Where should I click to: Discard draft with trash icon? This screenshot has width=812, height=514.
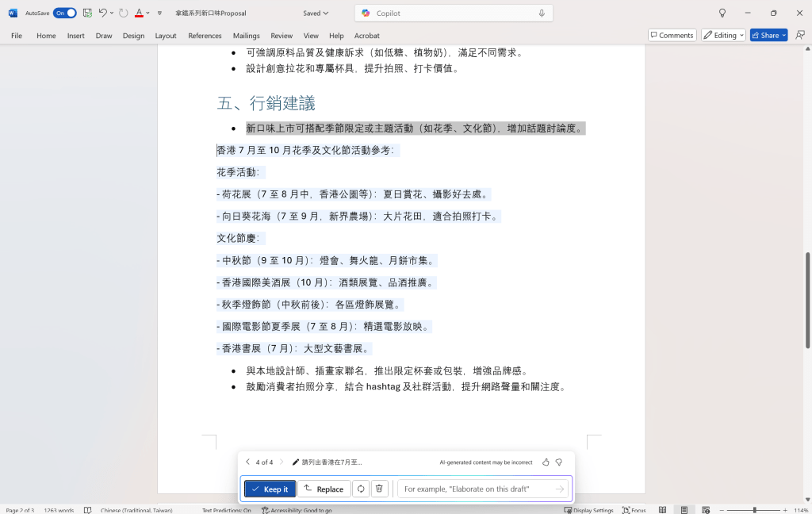(379, 489)
